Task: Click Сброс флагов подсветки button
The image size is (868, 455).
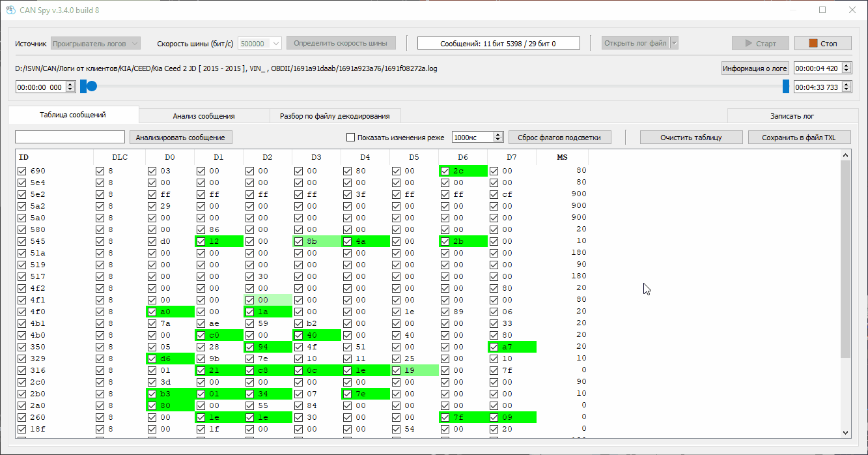Action: point(560,138)
